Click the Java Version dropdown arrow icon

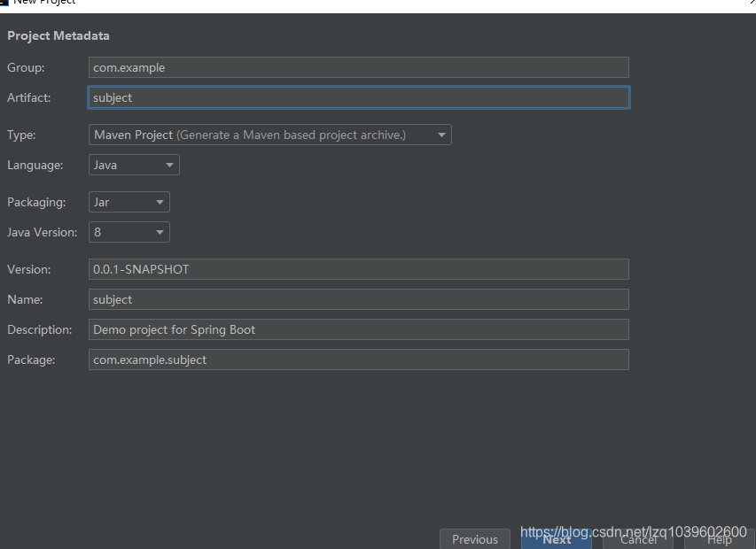point(160,232)
